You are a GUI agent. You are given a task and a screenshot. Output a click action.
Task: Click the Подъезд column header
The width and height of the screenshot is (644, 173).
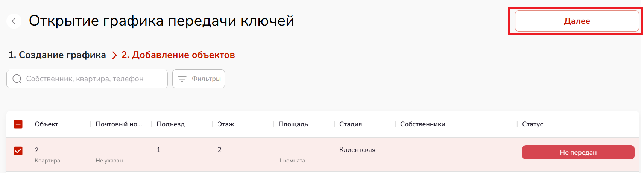(x=170, y=124)
